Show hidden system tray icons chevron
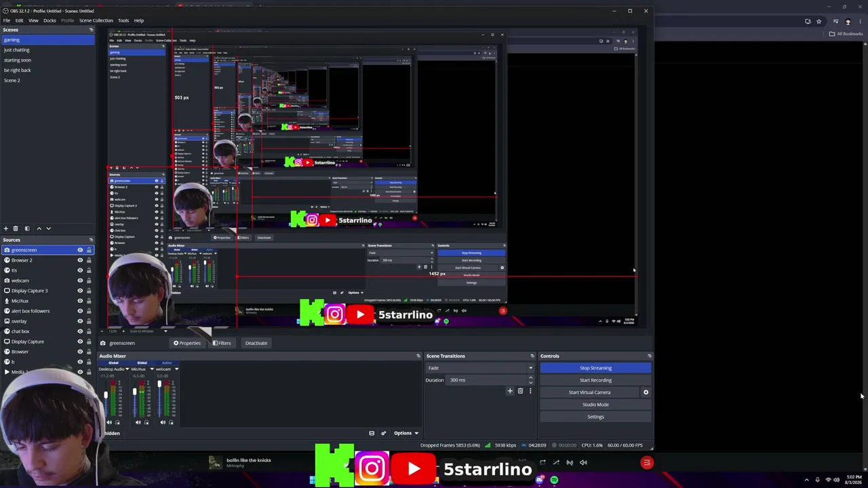 (806, 480)
